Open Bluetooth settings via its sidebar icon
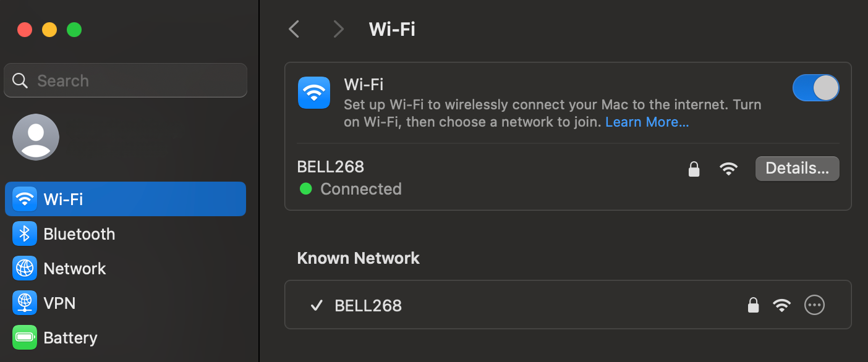Viewport: 868px width, 362px height. tap(25, 234)
